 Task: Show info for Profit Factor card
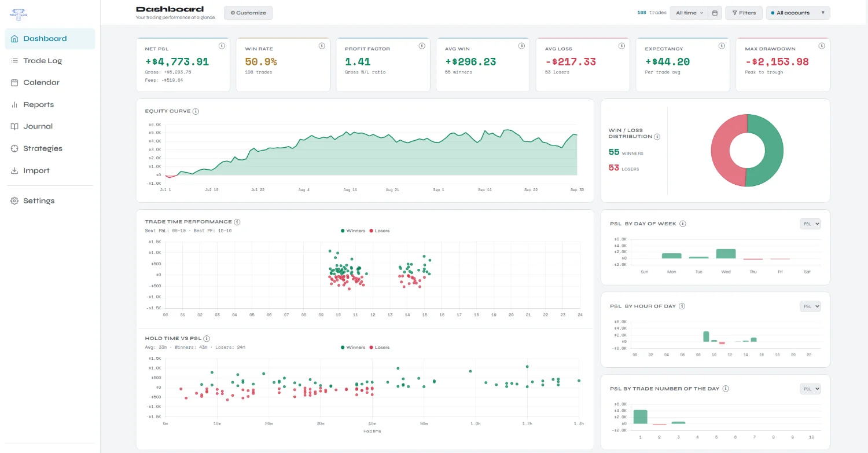[422, 46]
